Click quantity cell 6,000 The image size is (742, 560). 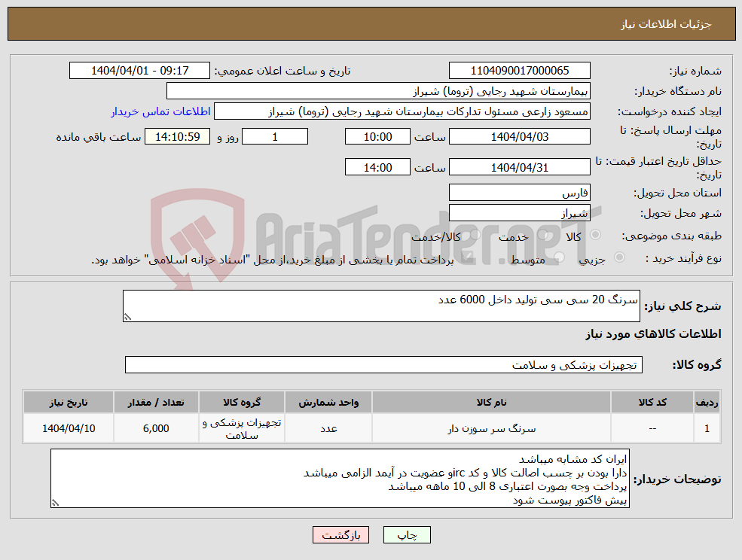click(156, 428)
